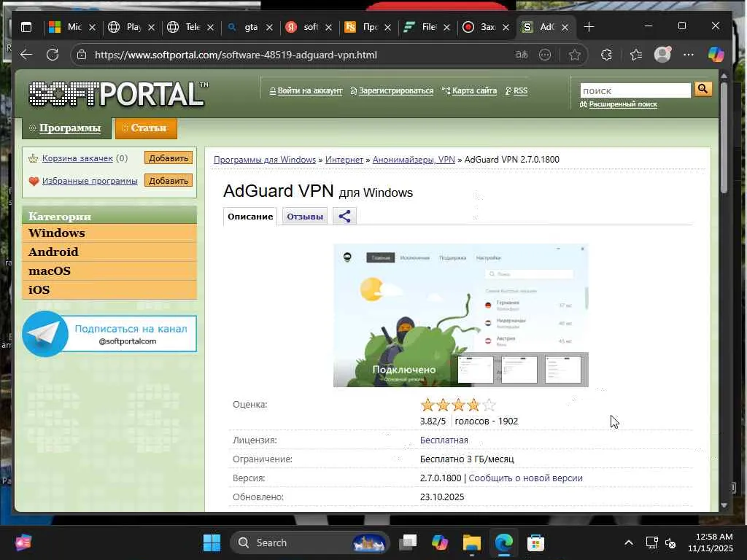Select the Описание tab
The height and width of the screenshot is (560, 747).
click(x=250, y=217)
